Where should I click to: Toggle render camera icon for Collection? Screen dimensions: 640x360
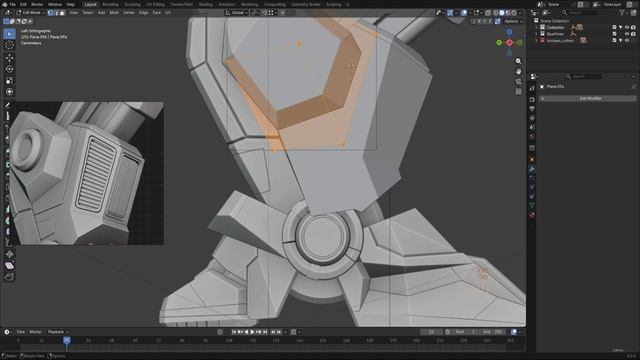coord(633,27)
